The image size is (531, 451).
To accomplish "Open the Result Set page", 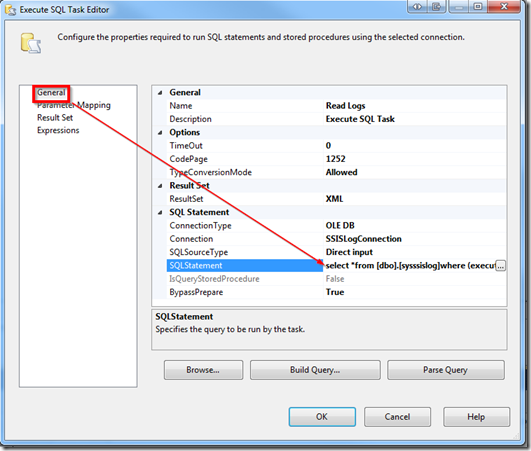I will [x=55, y=117].
